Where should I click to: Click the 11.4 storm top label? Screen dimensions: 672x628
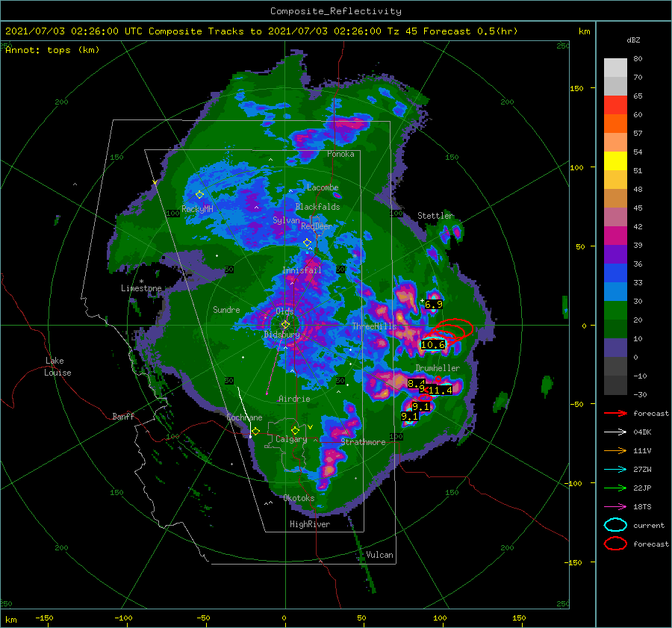tap(440, 390)
